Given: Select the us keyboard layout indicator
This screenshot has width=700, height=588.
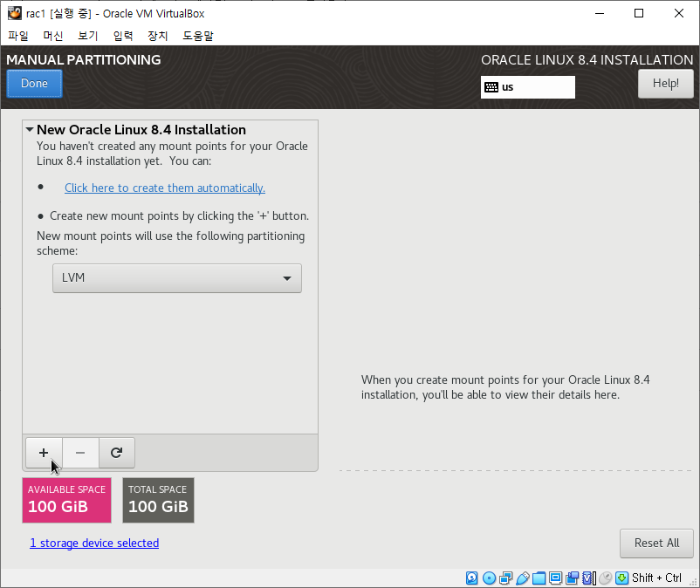Looking at the screenshot, I should [528, 87].
